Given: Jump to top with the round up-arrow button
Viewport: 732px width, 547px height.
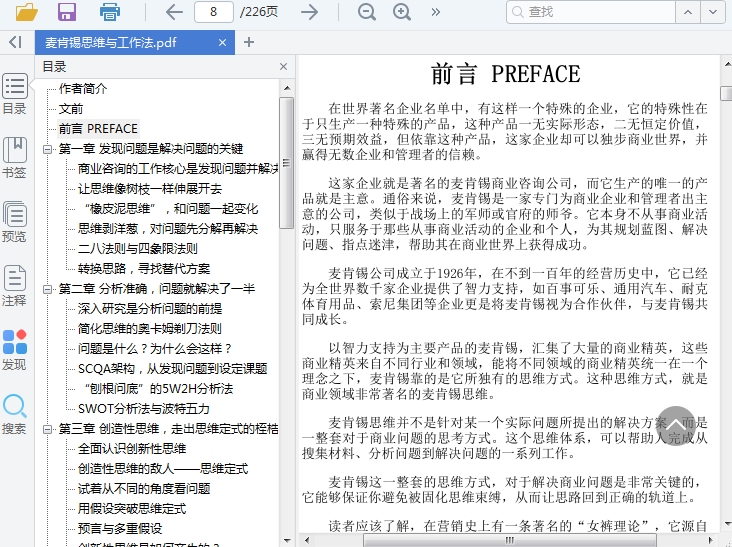Looking at the screenshot, I should point(676,426).
